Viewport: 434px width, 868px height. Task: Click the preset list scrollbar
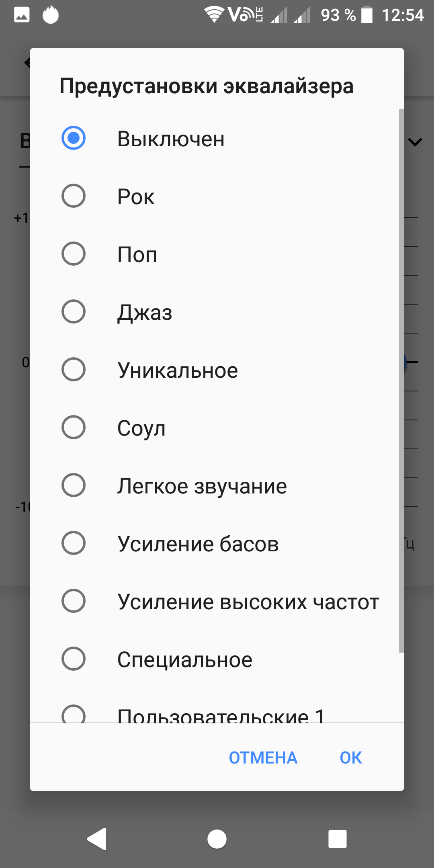[x=401, y=380]
